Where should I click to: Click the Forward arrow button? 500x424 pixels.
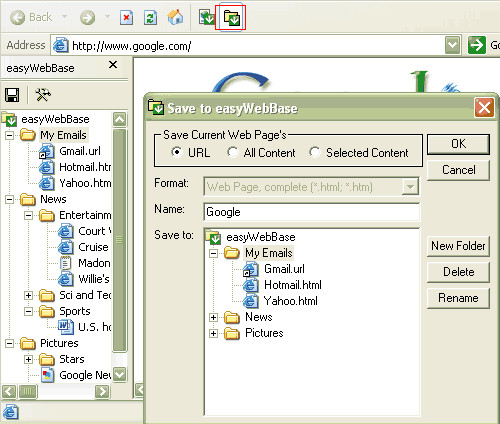87,17
